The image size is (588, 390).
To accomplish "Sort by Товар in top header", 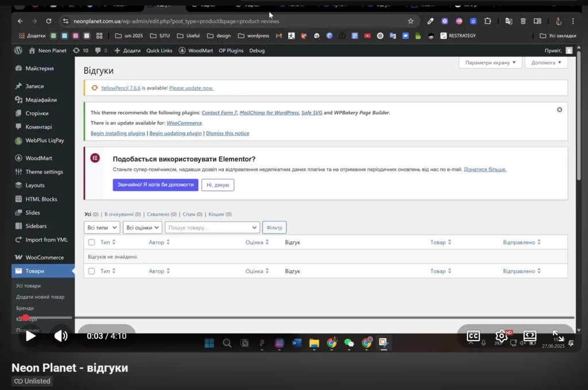I will tap(441, 242).
